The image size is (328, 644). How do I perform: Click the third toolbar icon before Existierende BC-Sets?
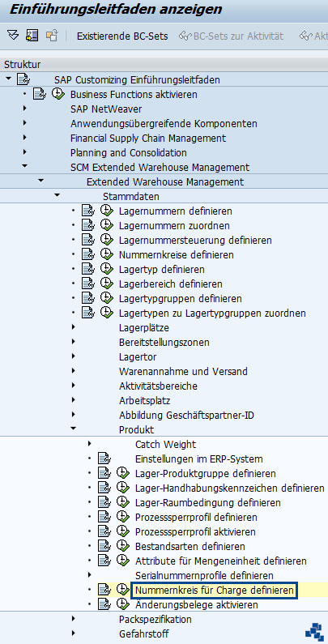pyautogui.click(x=51, y=36)
